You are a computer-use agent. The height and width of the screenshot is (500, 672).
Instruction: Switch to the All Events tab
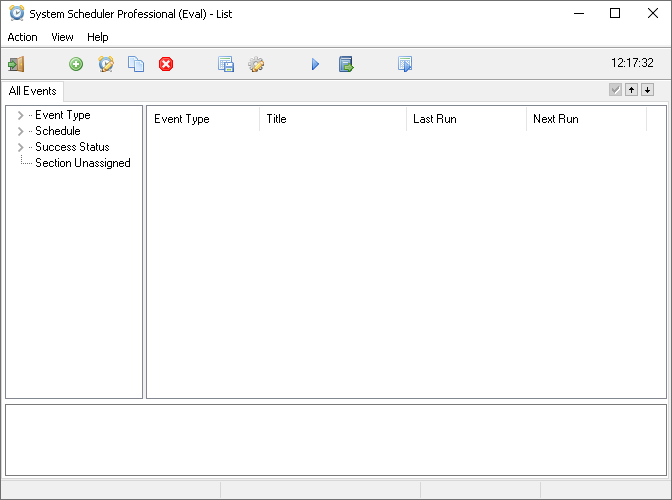33,91
